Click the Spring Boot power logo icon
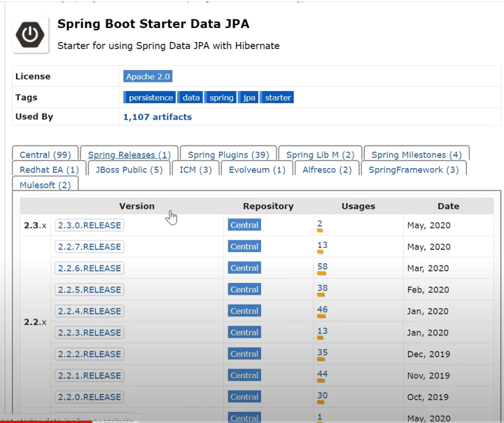Image resolution: width=504 pixels, height=423 pixels. pyautogui.click(x=30, y=35)
